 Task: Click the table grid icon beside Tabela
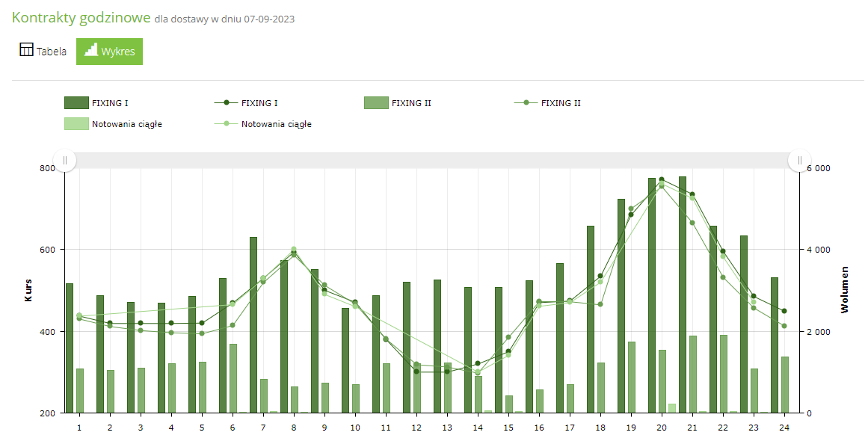(x=26, y=51)
